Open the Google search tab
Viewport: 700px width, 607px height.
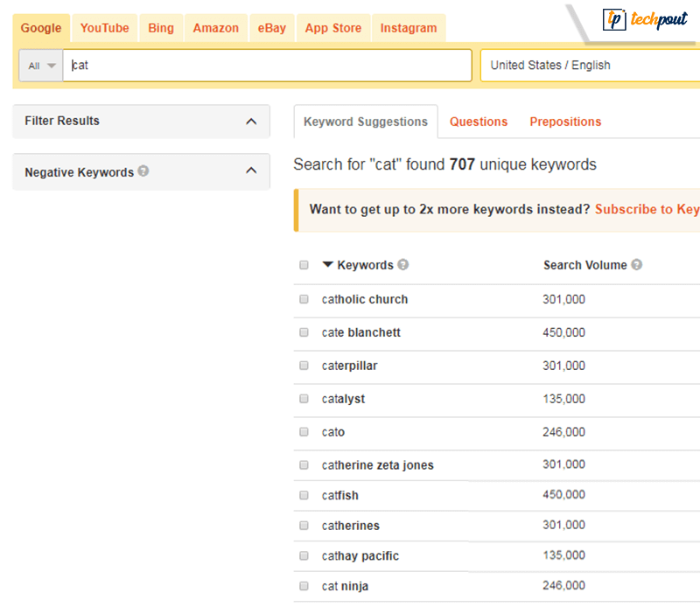(41, 28)
